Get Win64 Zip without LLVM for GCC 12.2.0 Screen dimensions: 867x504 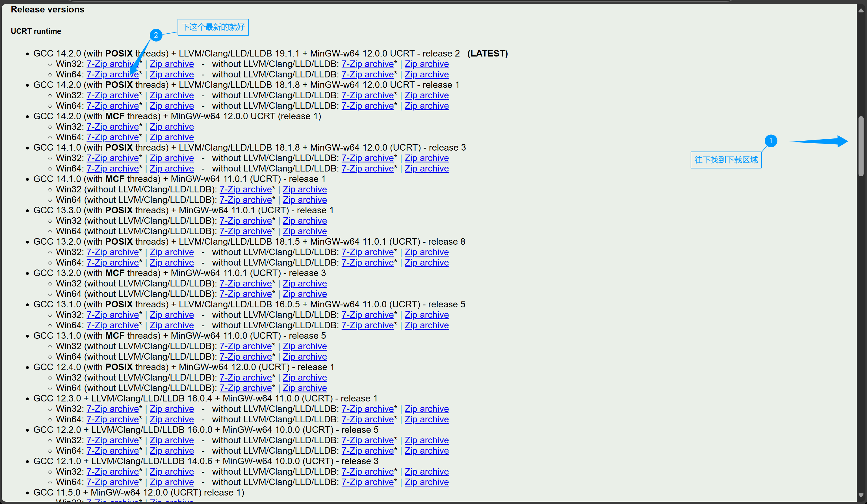pos(427,451)
